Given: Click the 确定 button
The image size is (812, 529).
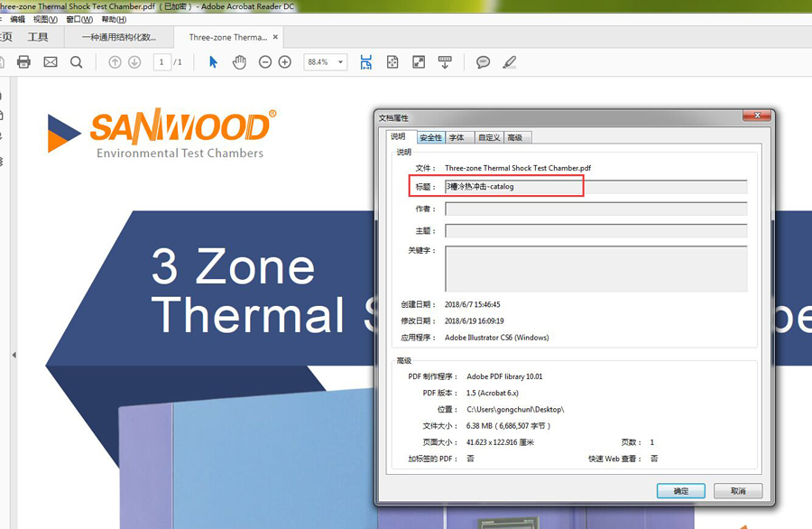Looking at the screenshot, I should (681, 491).
